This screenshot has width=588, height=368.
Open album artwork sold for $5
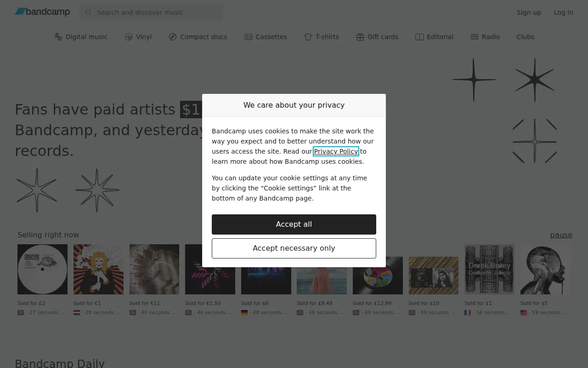click(545, 269)
